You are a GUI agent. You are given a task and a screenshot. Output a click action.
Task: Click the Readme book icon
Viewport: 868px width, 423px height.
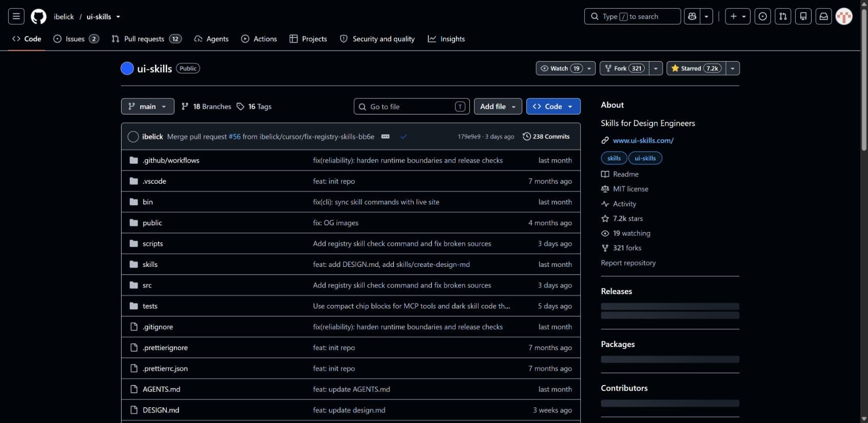point(605,174)
